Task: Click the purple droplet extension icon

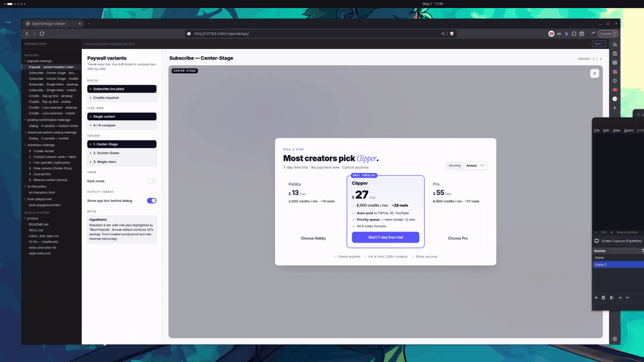Action: (x=566, y=34)
